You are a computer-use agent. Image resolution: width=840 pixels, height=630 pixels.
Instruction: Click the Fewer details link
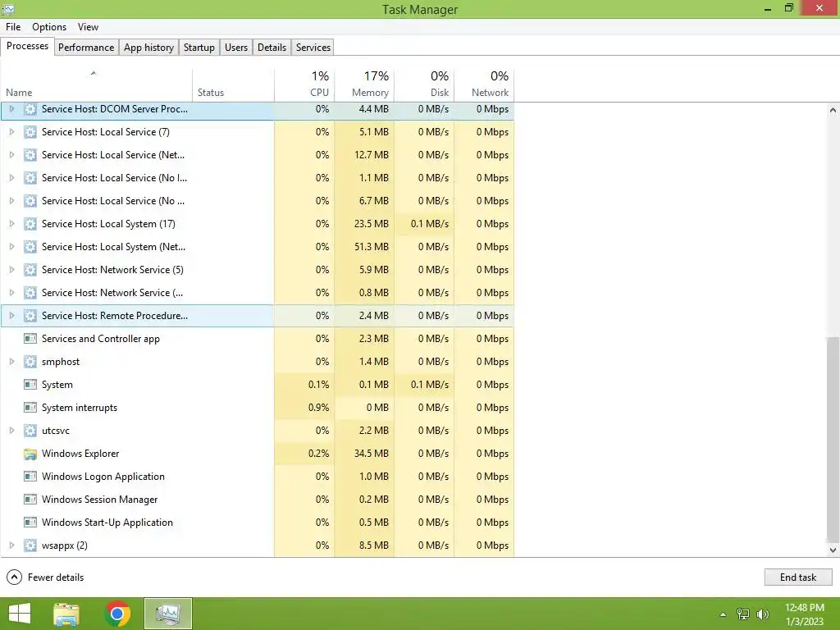click(56, 577)
